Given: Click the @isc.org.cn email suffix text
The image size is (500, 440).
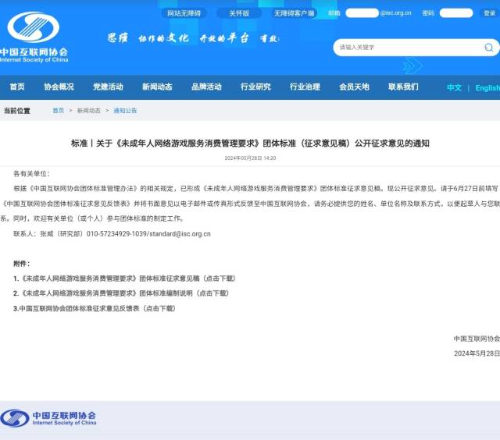Looking at the screenshot, I should tap(396, 13).
